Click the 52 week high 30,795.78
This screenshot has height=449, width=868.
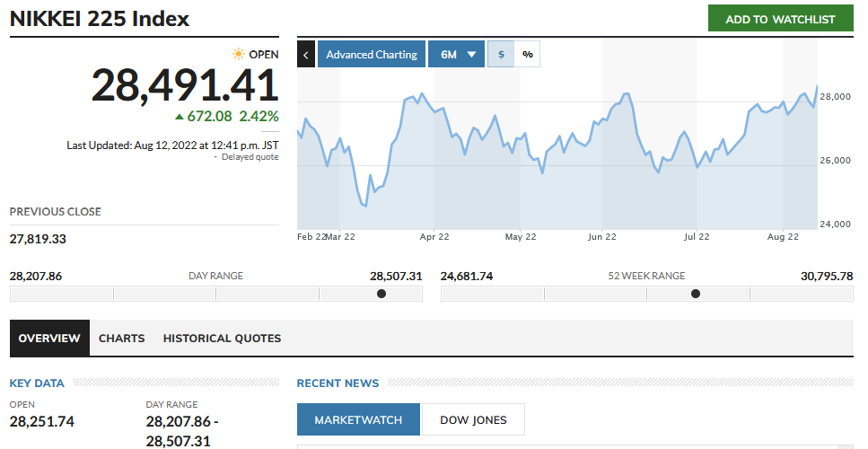(827, 276)
